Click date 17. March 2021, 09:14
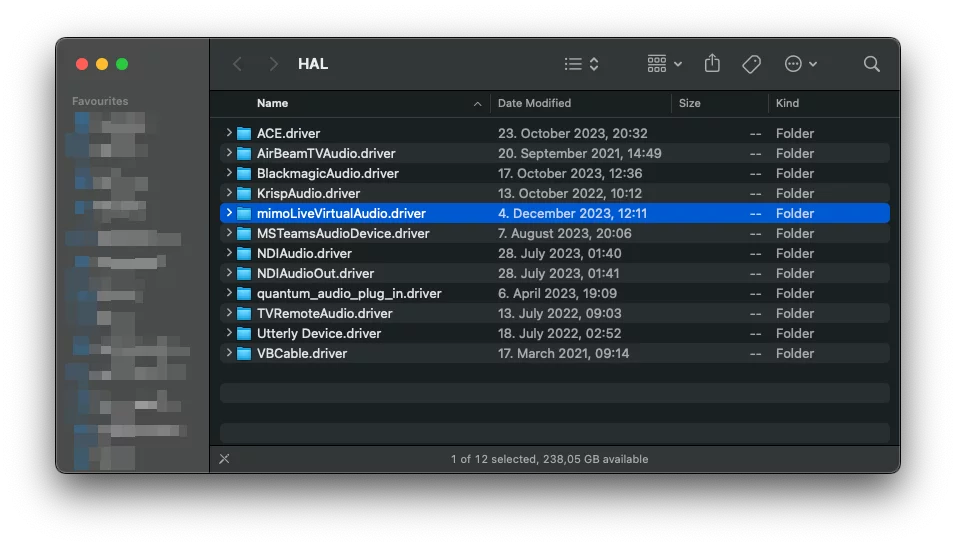Image resolution: width=956 pixels, height=547 pixels. coord(563,354)
